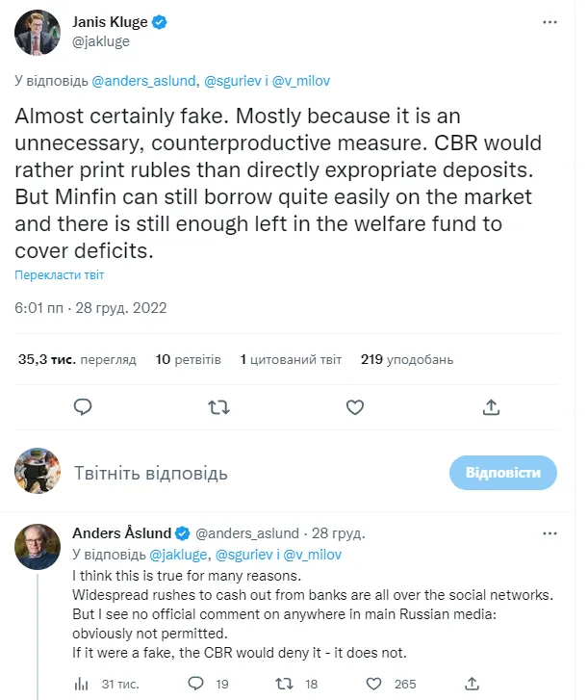View the 219 уподобань likes list
The image size is (588, 700).
406,359
